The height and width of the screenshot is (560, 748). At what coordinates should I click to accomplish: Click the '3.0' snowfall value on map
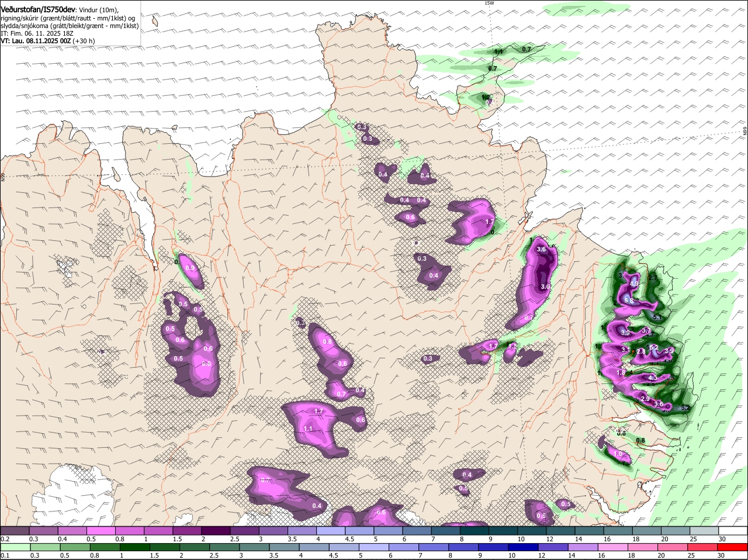[545, 286]
